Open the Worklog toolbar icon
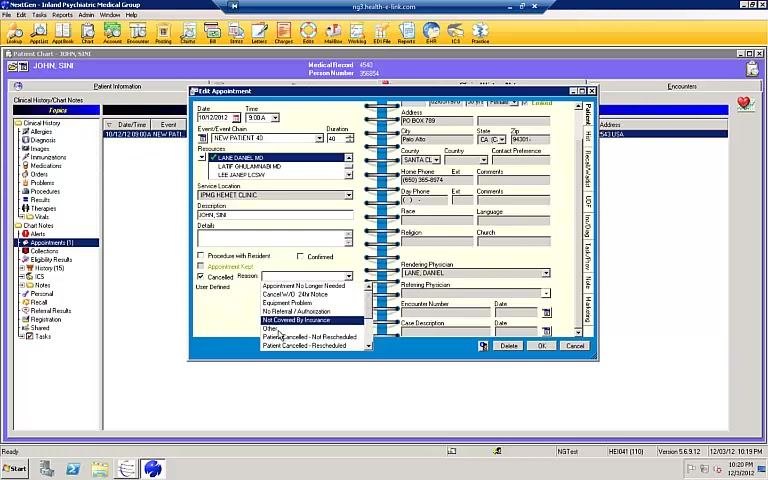Image resolution: width=768 pixels, height=480 pixels. [357, 33]
